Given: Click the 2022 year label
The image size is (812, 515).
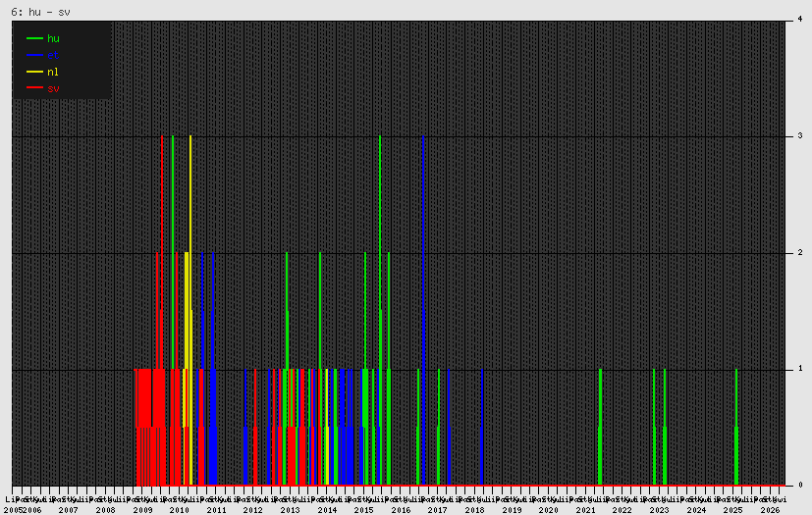Looking at the screenshot, I should [x=623, y=510].
